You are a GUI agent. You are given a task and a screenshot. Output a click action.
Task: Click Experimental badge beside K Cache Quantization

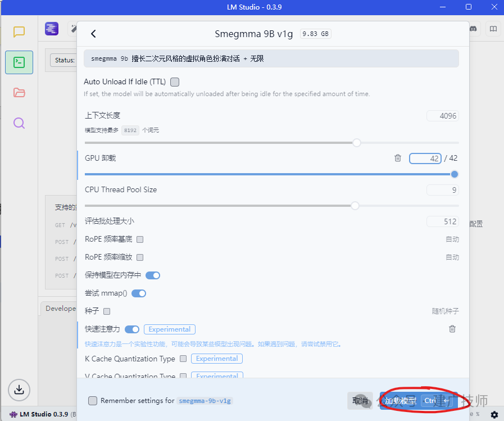(x=217, y=359)
